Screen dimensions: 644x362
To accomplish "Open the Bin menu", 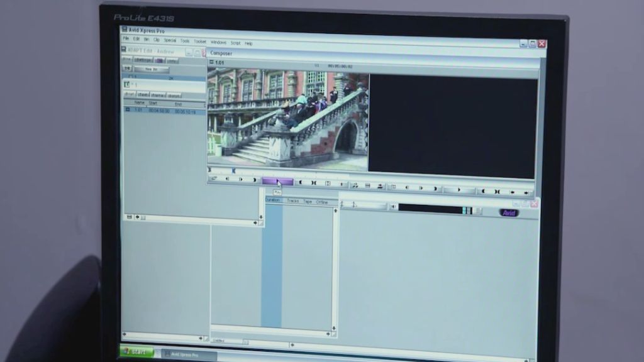I will pyautogui.click(x=146, y=40).
